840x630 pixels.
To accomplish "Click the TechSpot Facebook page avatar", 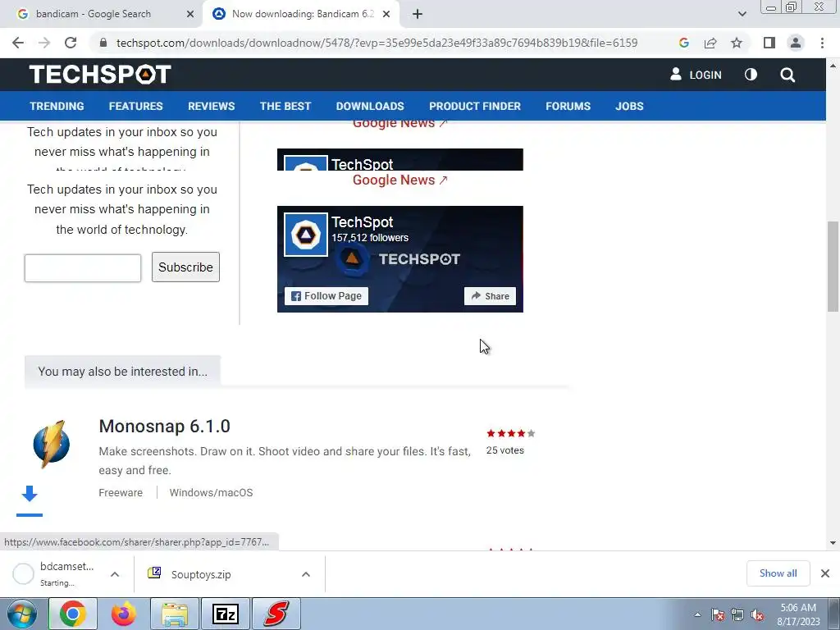I will point(305,235).
